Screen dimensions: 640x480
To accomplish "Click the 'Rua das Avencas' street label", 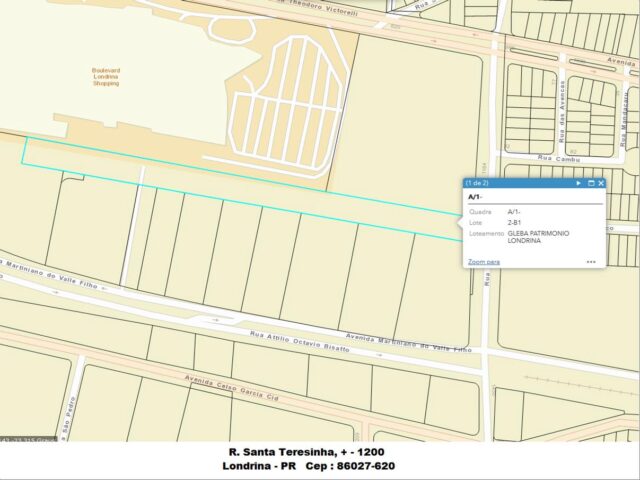I will point(562,112).
